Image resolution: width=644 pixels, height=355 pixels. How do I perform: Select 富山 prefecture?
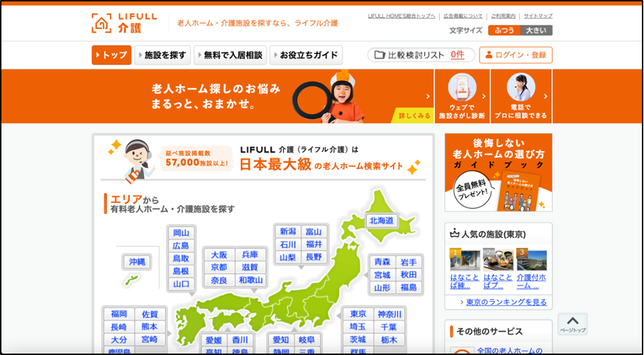(314, 231)
